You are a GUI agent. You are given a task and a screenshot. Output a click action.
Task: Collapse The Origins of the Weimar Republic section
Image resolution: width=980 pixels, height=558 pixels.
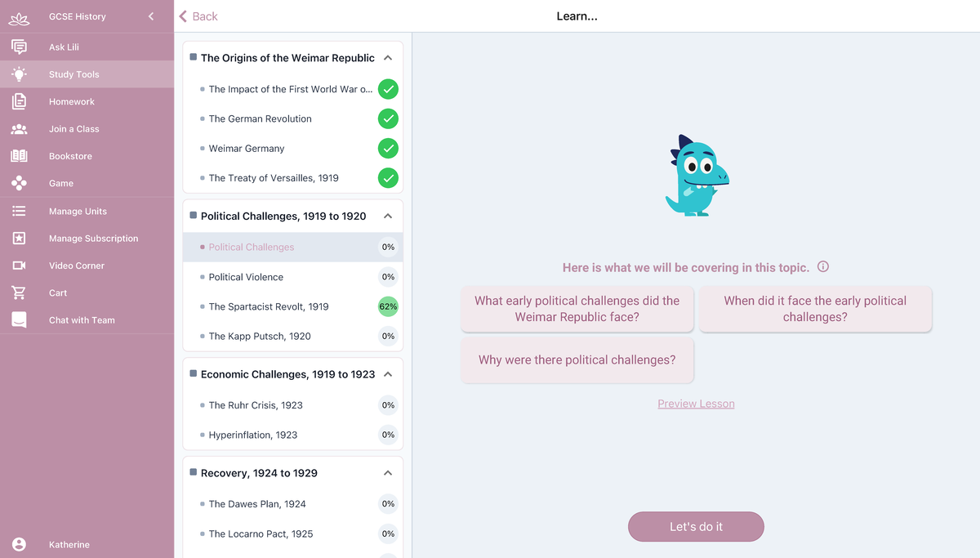coord(388,58)
